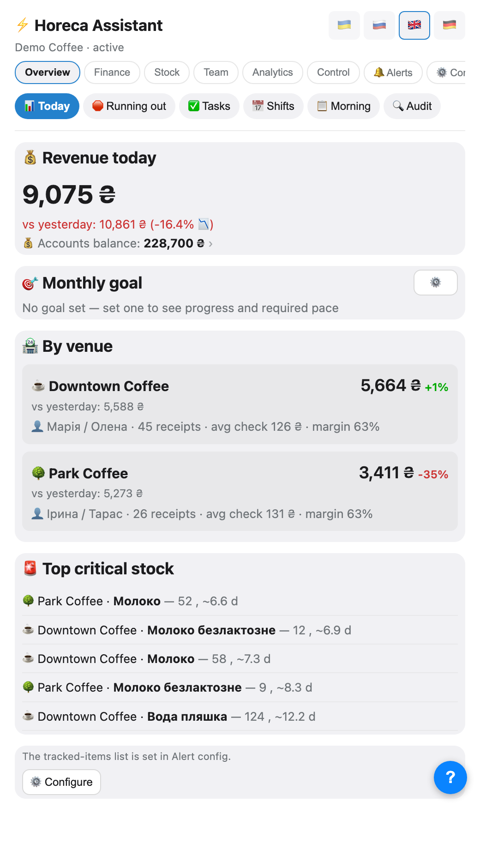Expand the Park Coffee venue card

pyautogui.click(x=240, y=491)
